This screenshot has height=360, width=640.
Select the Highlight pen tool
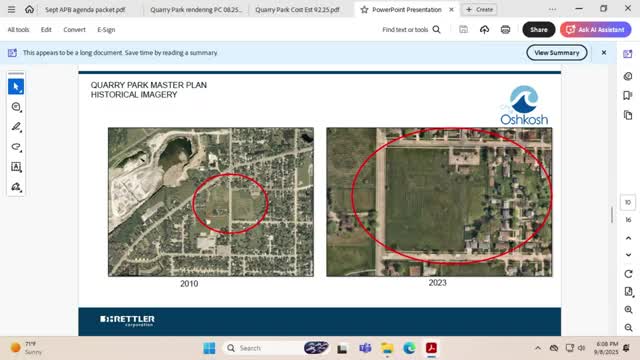(16, 127)
